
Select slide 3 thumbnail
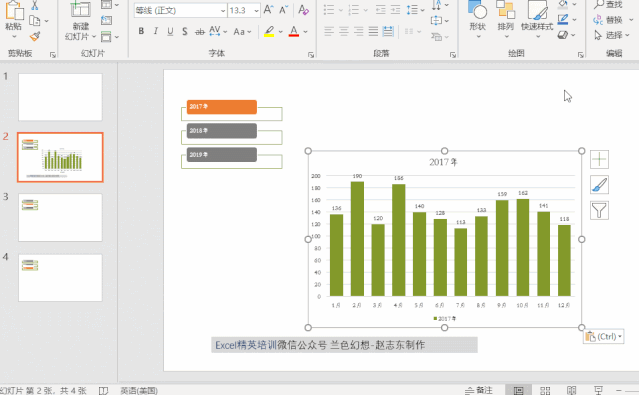click(60, 218)
